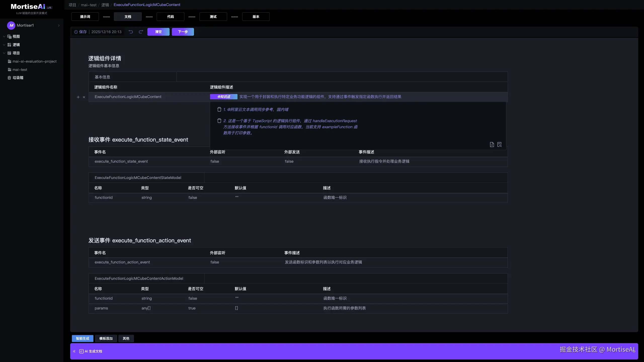Collapse the bottom panel with double chevron

[74, 351]
